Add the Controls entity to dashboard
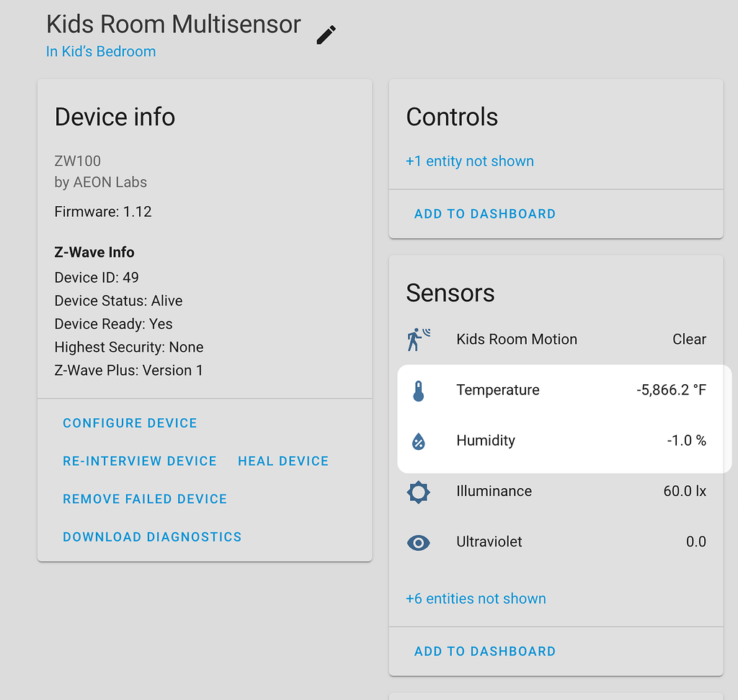 pyautogui.click(x=484, y=213)
